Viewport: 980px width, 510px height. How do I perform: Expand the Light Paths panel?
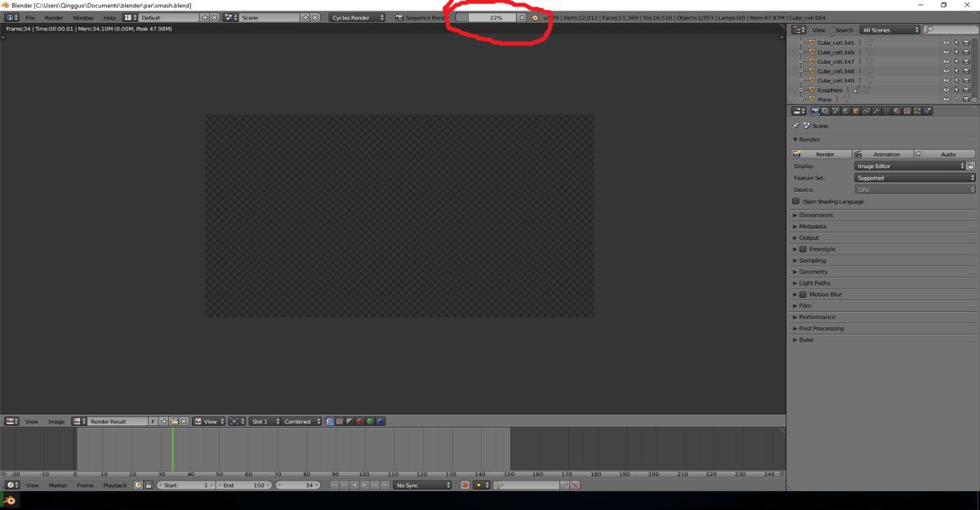(884, 283)
